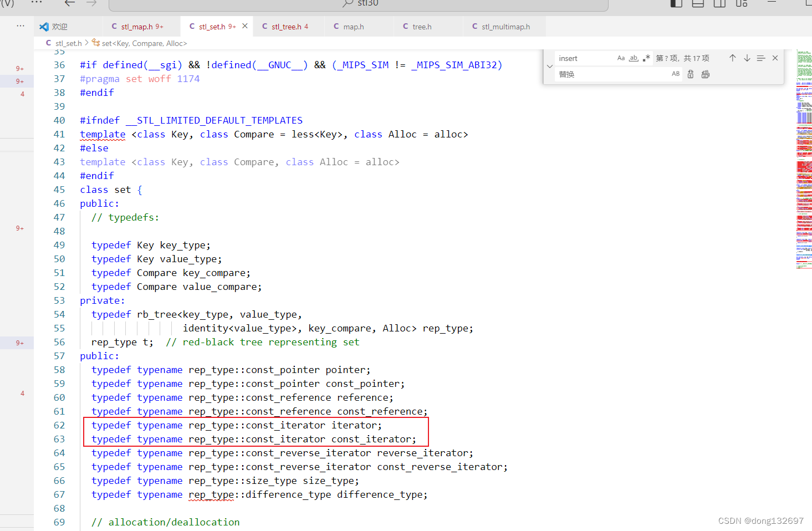Click the '// typedefs:' comment
This screenshot has width=812, height=531.
click(125, 217)
